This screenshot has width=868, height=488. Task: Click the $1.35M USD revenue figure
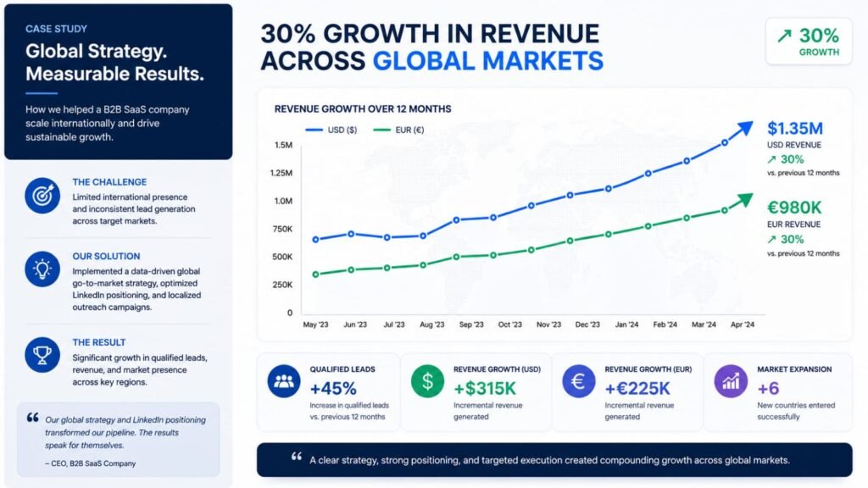795,129
